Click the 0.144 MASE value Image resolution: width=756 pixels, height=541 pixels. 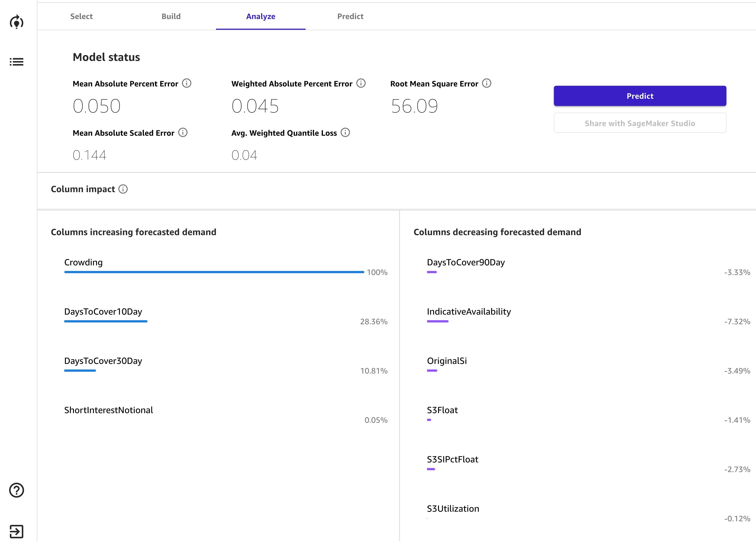tap(89, 155)
